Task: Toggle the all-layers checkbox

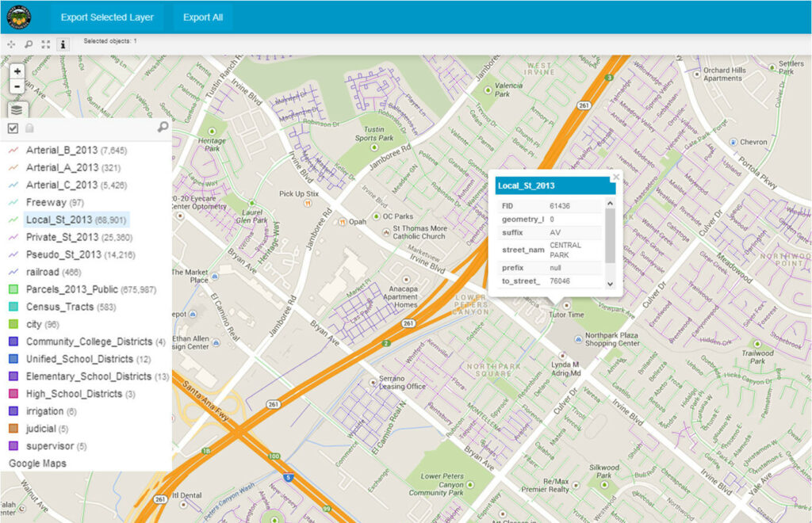Action: click(x=13, y=128)
